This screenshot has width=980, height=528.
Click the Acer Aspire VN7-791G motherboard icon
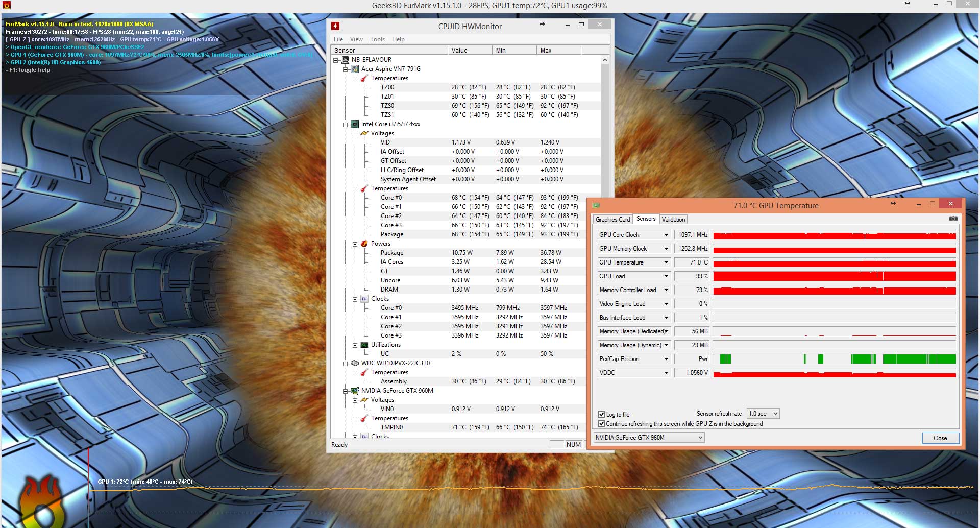point(355,69)
